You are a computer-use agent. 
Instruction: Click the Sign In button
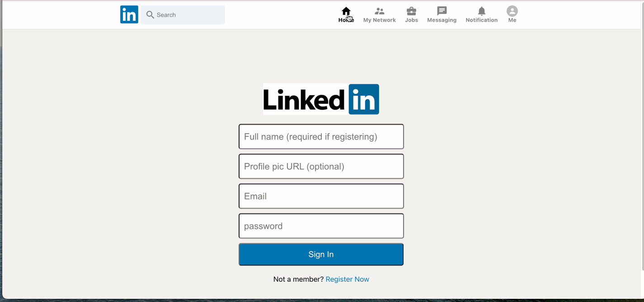point(321,254)
